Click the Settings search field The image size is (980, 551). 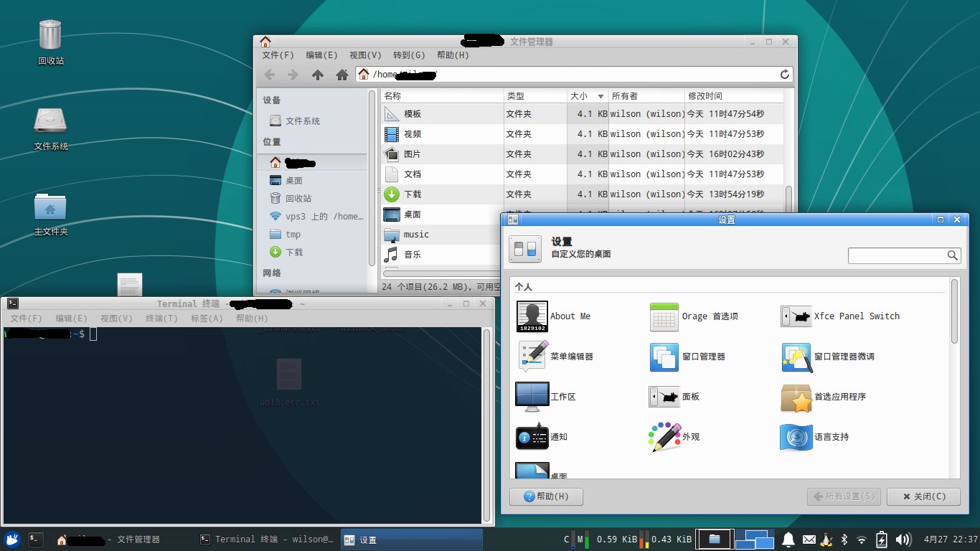pyautogui.click(x=904, y=255)
